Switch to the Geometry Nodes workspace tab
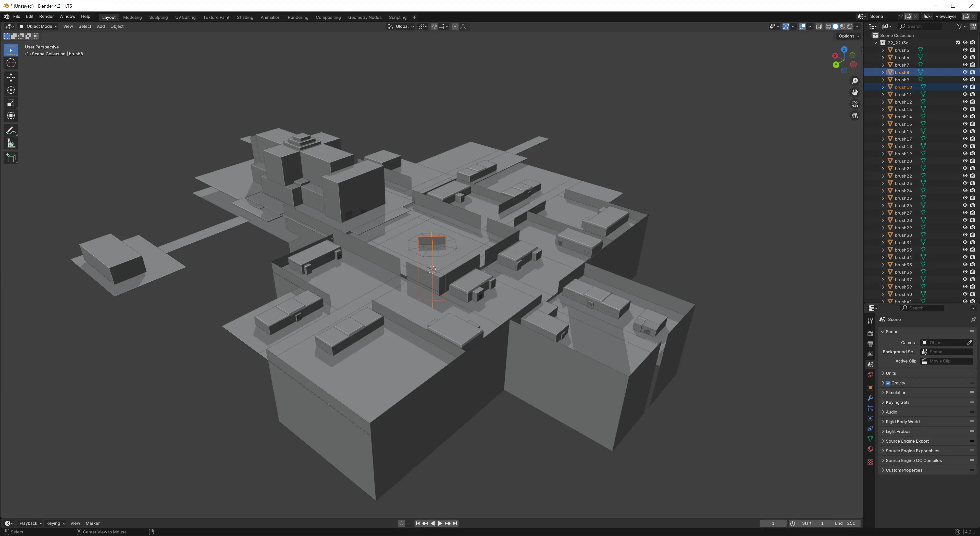 (x=364, y=18)
